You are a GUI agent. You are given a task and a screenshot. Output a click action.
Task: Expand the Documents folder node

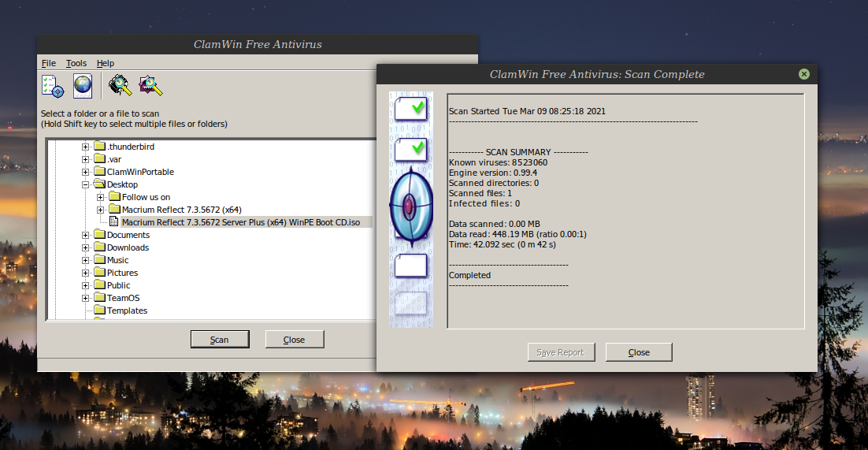pos(85,235)
